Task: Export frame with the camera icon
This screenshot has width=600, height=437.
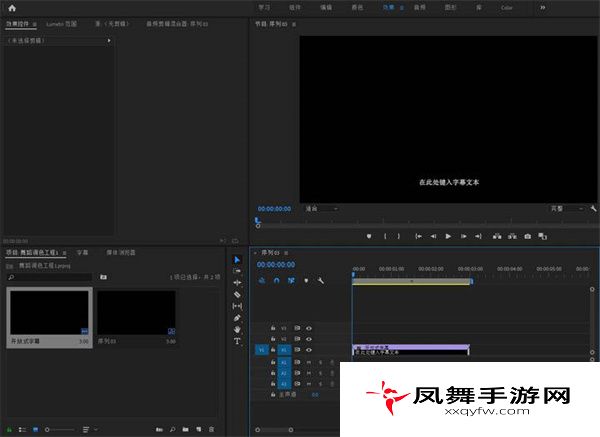Action: [x=528, y=236]
